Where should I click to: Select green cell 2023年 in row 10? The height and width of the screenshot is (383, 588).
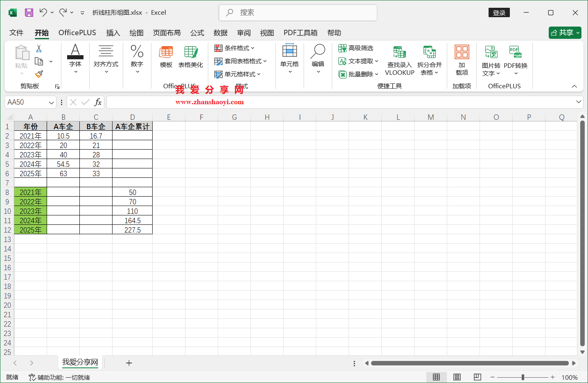(x=31, y=211)
